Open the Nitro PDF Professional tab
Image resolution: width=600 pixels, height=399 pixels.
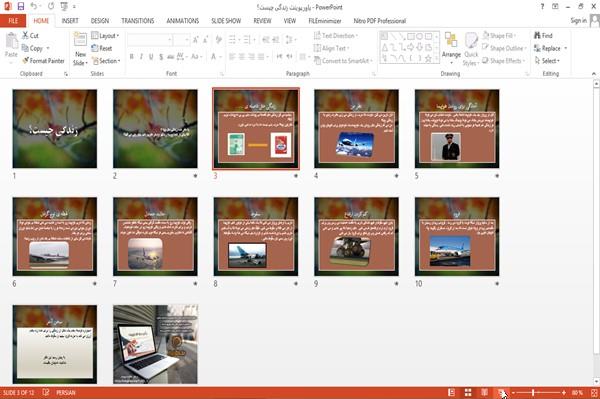380,21
